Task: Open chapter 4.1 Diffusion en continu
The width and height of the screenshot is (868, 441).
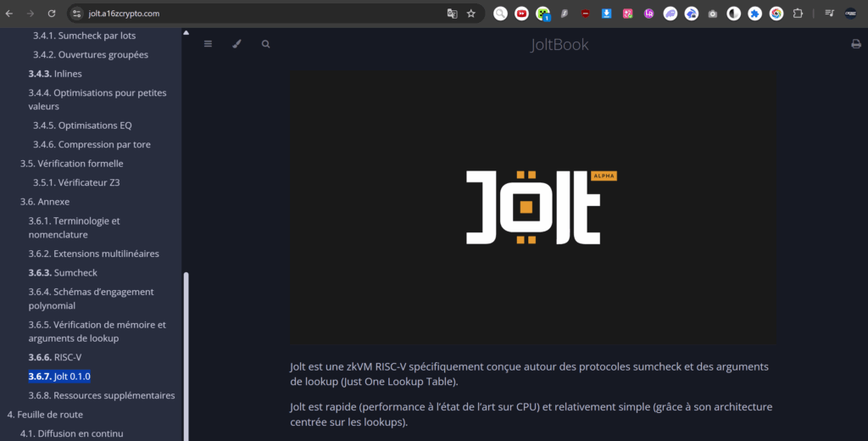Action: tap(71, 433)
